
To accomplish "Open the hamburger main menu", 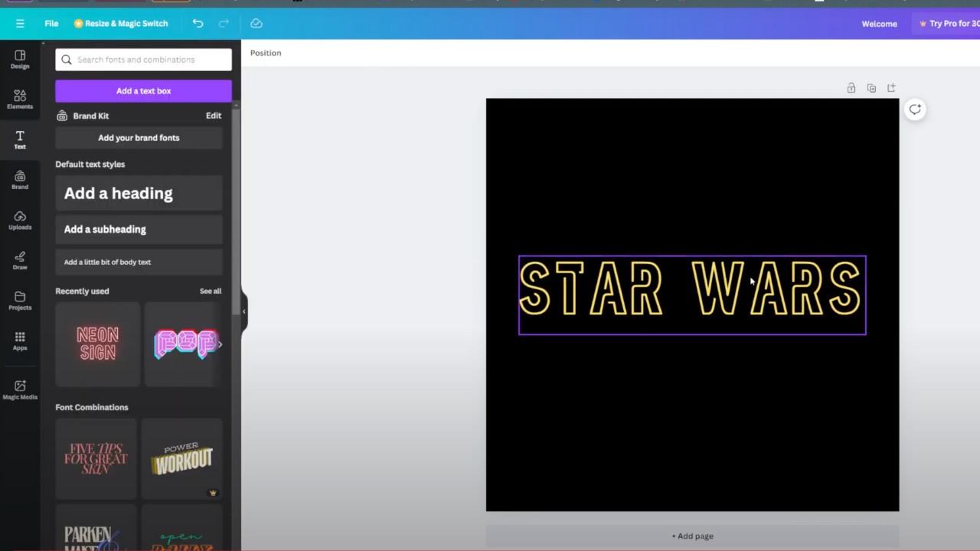I will [x=20, y=24].
